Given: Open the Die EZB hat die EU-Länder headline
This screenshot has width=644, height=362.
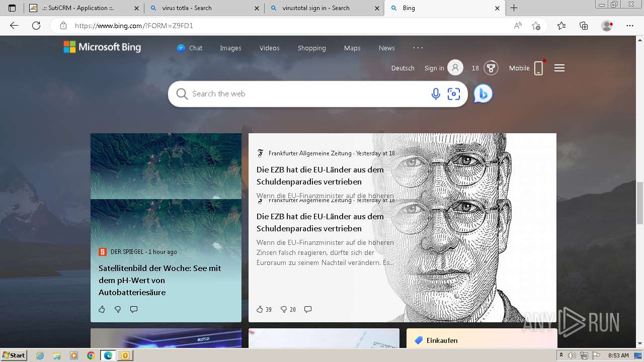Looking at the screenshot, I should point(320,222).
